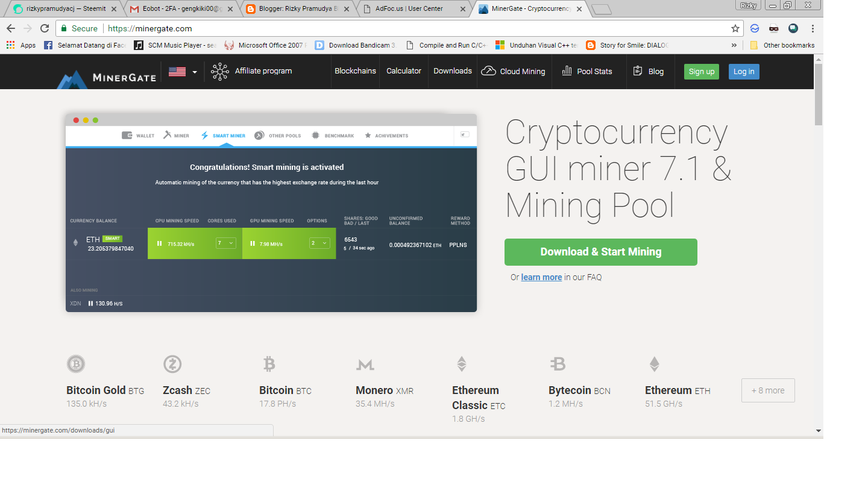
Task: Open Chrome three-dot menu
Action: [813, 28]
